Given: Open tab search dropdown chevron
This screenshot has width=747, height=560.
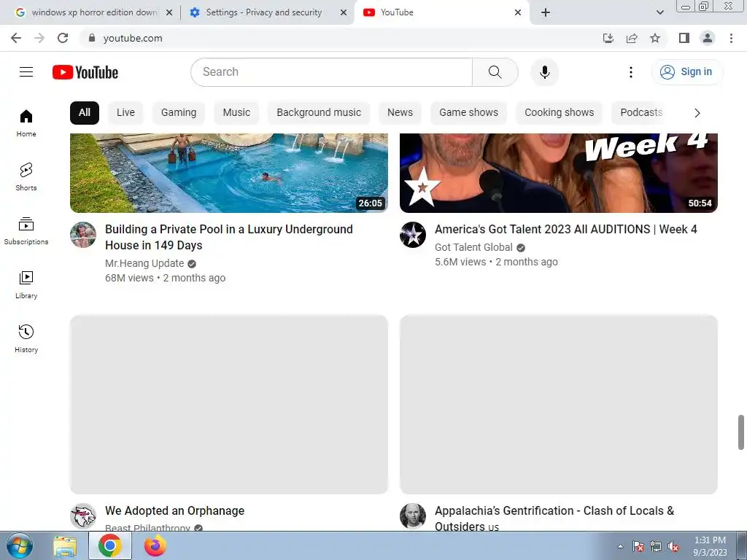Looking at the screenshot, I should tap(659, 12).
